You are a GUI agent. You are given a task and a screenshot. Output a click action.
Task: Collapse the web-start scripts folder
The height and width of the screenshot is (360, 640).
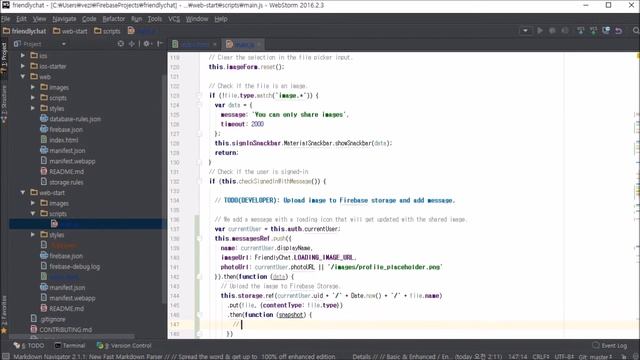click(x=33, y=213)
